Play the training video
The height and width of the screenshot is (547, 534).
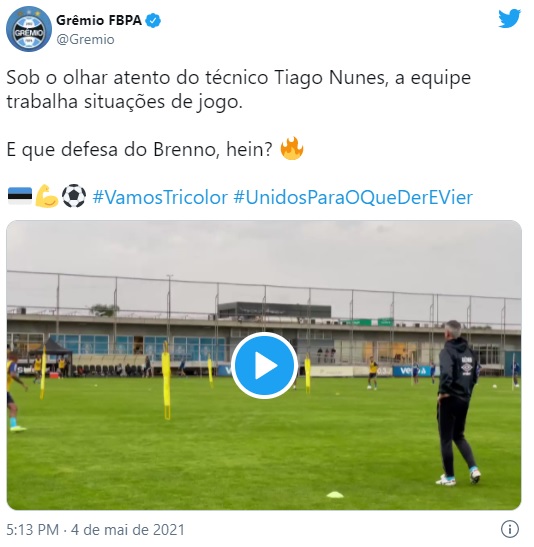click(x=264, y=366)
